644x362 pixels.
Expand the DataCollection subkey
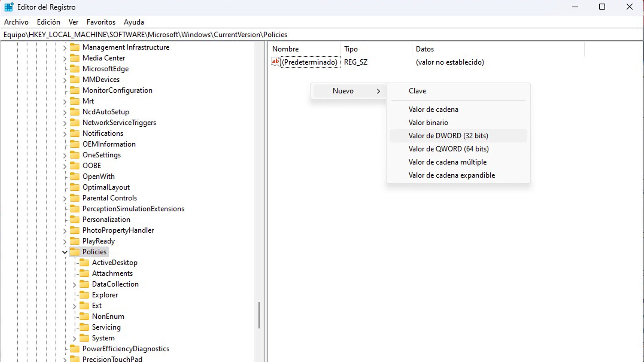[74, 285]
